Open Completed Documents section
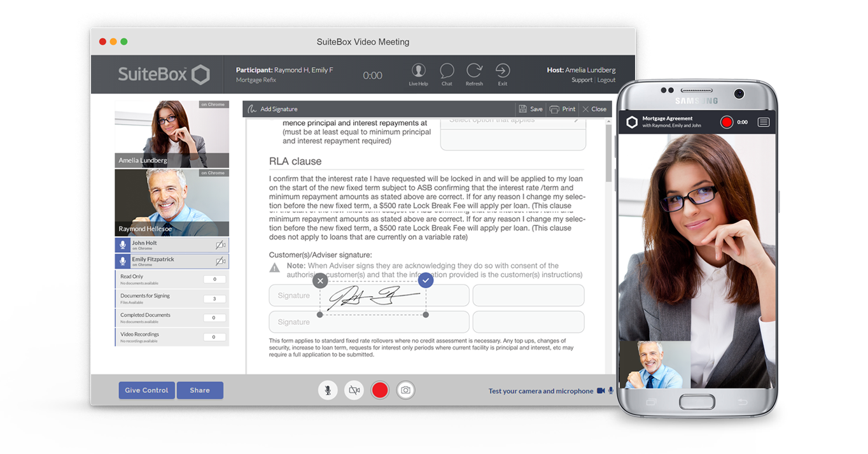 click(172, 317)
